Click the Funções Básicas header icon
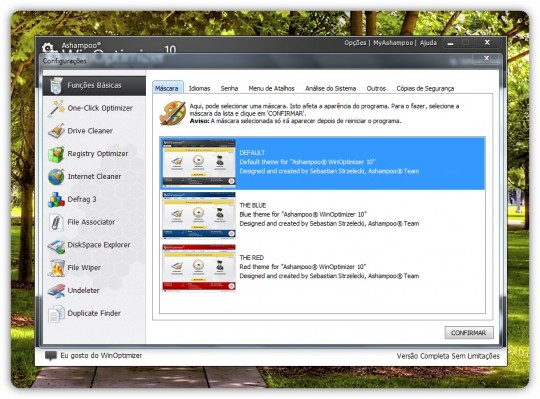Screen dimensions: 540x399 pos(55,85)
